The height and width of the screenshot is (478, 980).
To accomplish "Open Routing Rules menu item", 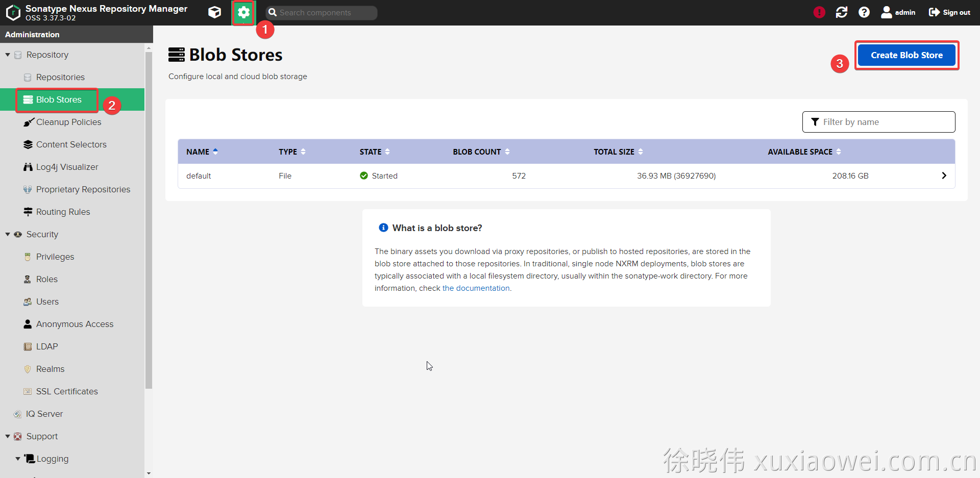I will click(63, 212).
